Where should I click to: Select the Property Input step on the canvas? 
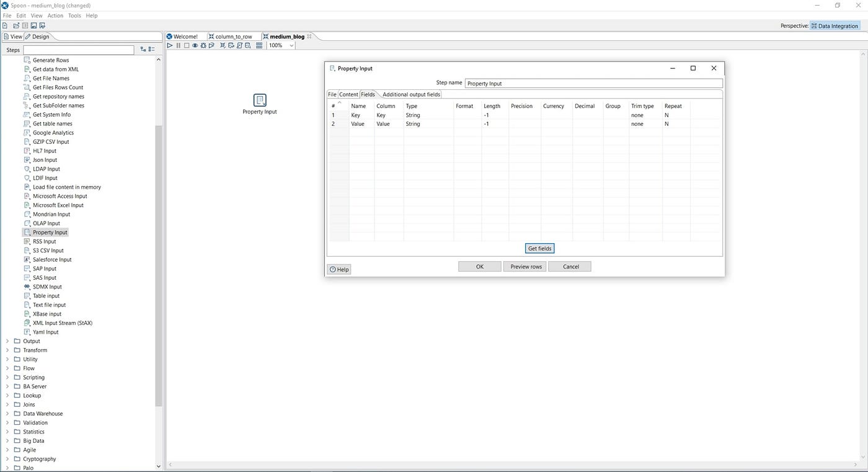[x=259, y=100]
